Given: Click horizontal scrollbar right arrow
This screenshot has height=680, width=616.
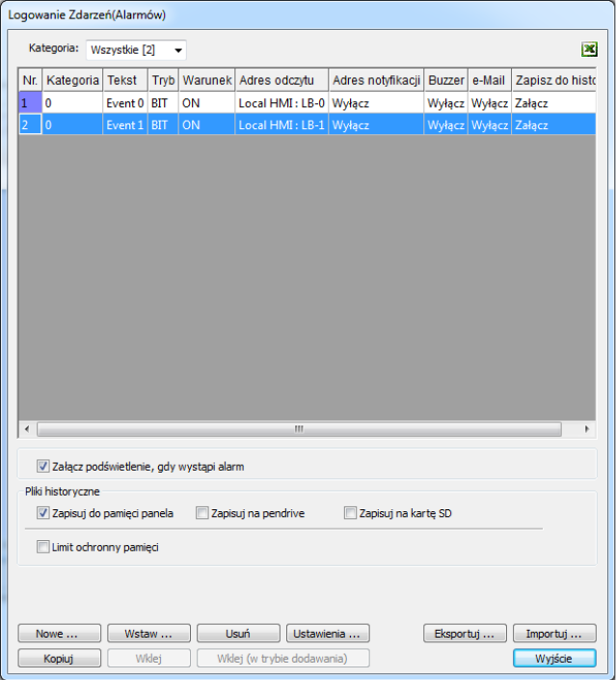Looking at the screenshot, I should (587, 429).
